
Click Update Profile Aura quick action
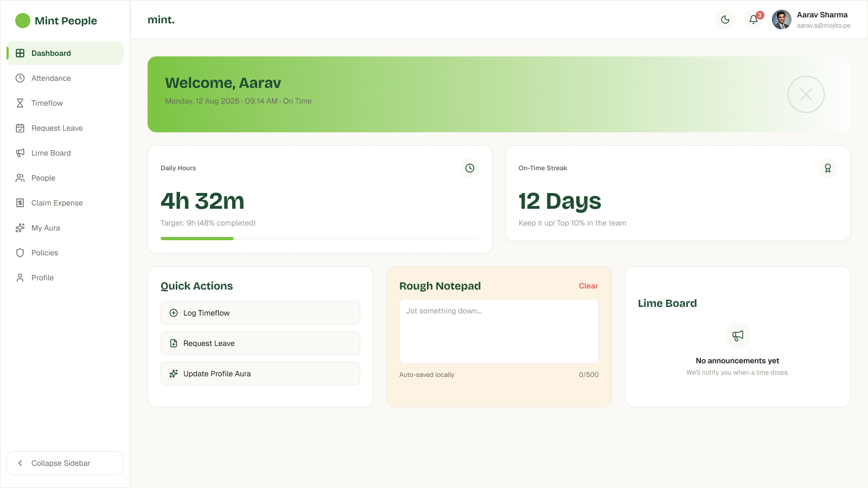coord(260,374)
